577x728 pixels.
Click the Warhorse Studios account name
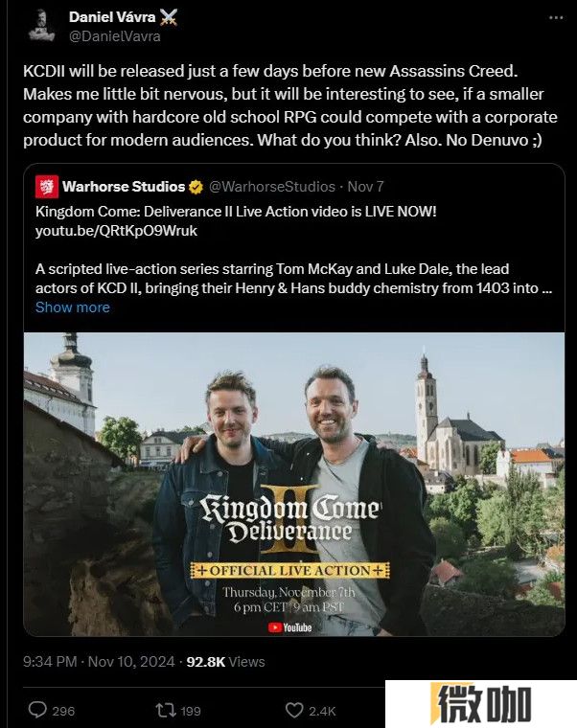click(x=124, y=187)
